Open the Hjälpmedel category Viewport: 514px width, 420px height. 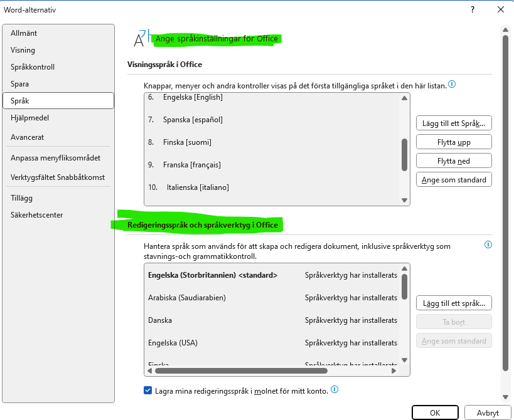click(x=58, y=118)
